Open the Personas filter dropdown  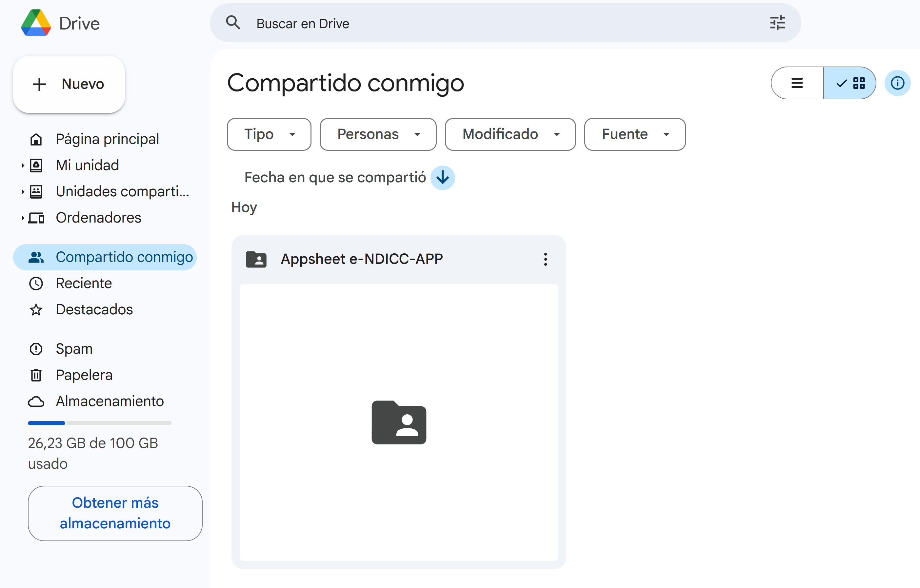(x=378, y=134)
